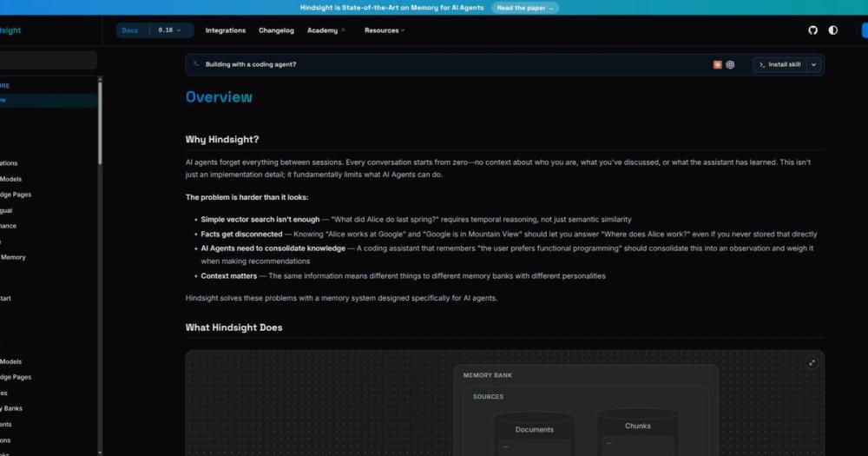868x456 pixels.
Task: Click the 'What Hindsight Does' heading
Action: pos(233,327)
